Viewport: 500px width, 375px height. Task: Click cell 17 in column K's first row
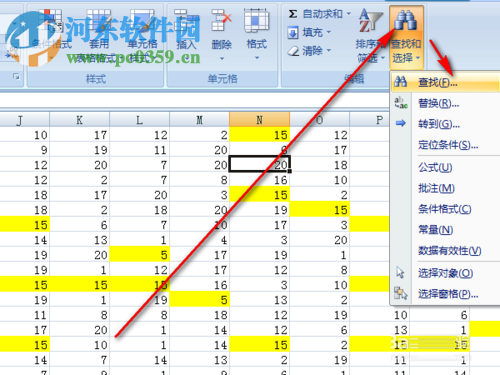click(x=80, y=135)
